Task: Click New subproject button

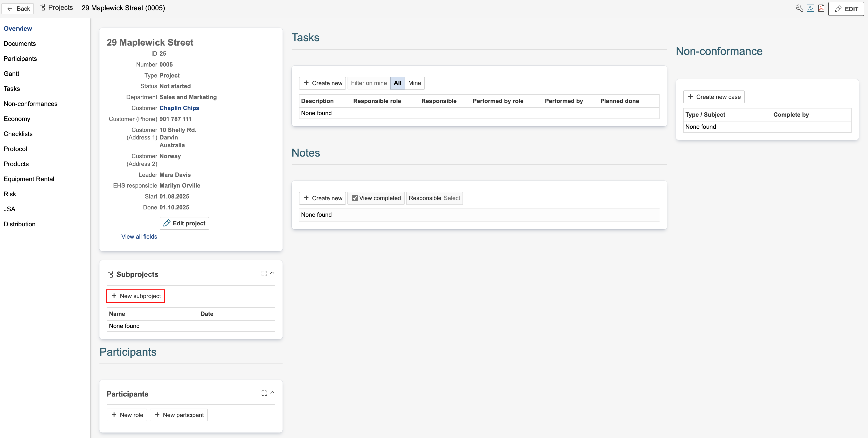Action: click(136, 296)
